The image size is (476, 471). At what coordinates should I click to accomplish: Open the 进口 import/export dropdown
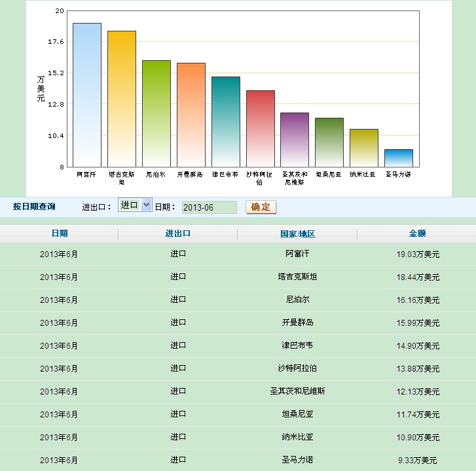(135, 205)
